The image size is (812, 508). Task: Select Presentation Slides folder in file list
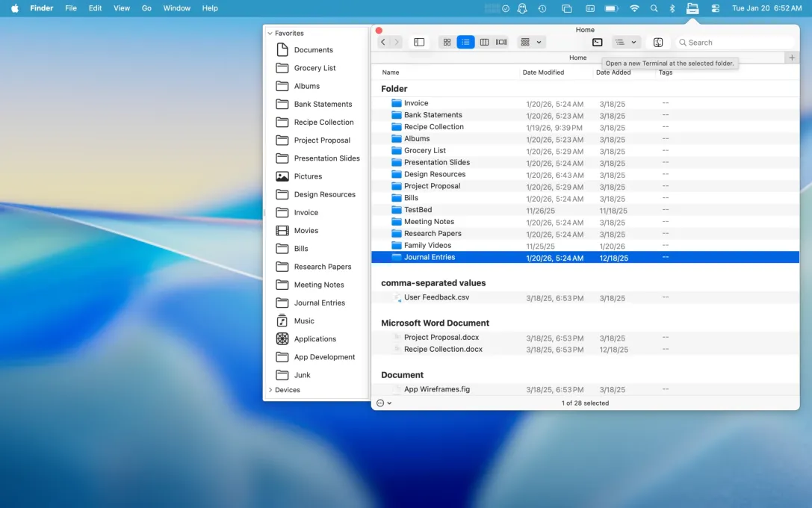pyautogui.click(x=585, y=162)
